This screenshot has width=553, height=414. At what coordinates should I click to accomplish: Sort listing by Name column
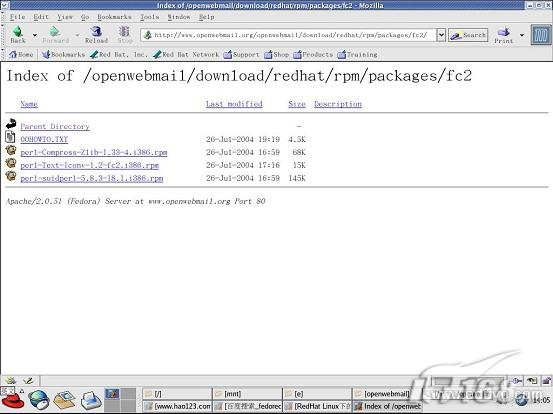click(29, 104)
